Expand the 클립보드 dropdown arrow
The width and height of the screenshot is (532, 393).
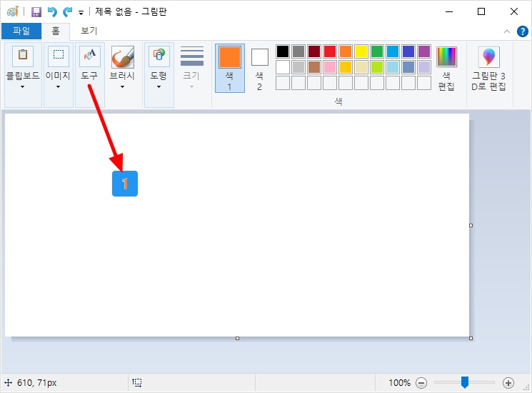click(x=22, y=87)
